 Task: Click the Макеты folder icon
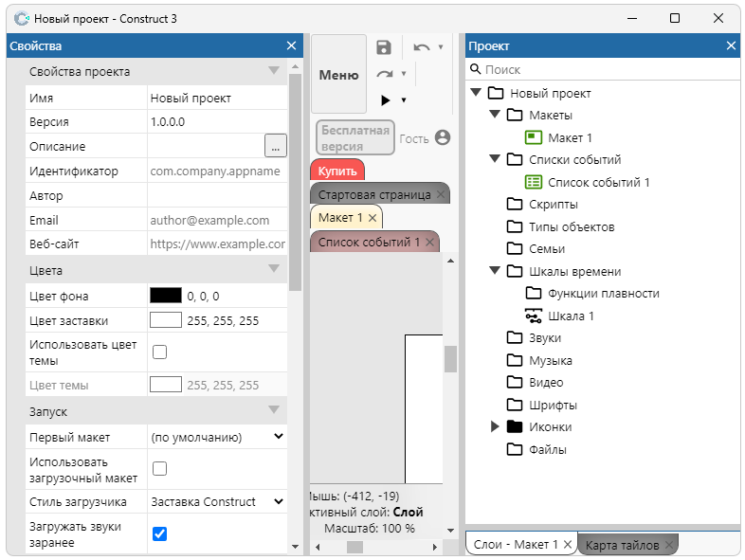point(515,115)
